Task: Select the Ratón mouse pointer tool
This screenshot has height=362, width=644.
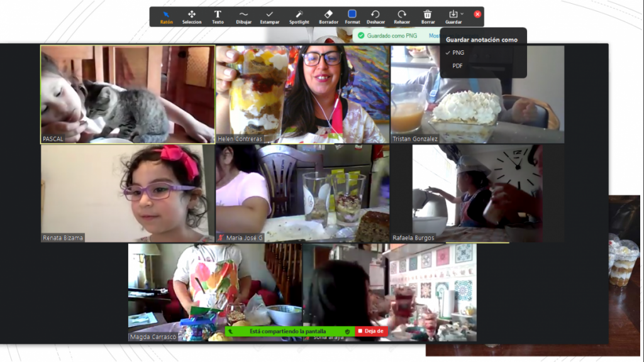Action: 166,16
